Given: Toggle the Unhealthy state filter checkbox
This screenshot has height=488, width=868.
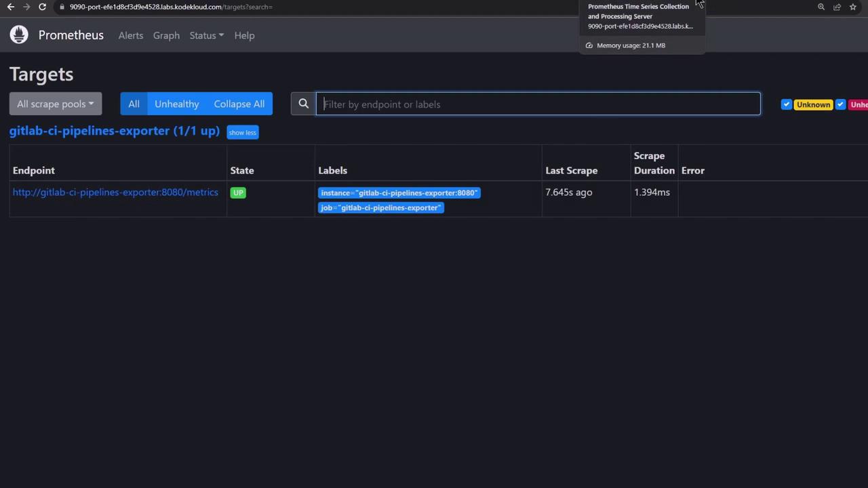Looking at the screenshot, I should (x=840, y=104).
